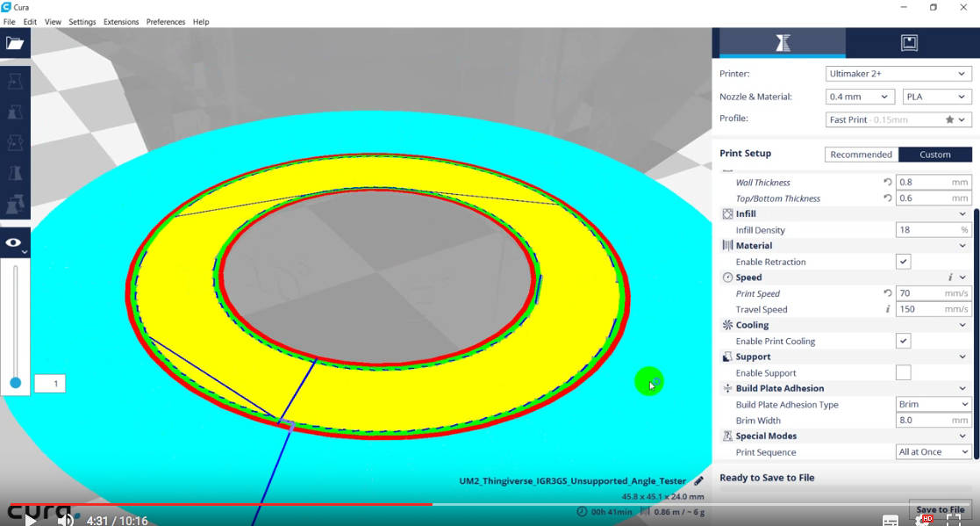Open the Printer dropdown showing Ultimaker 2+

(898, 73)
